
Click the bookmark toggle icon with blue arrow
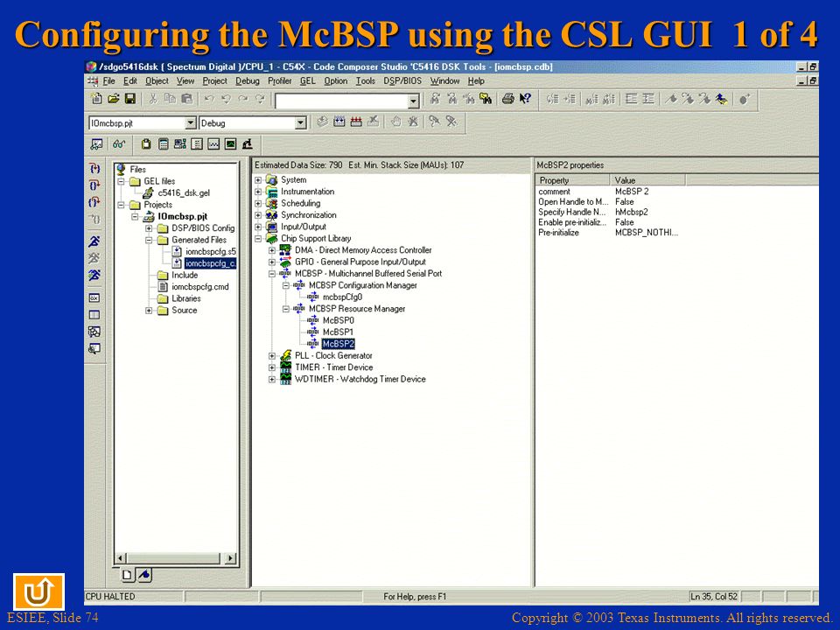tap(722, 99)
